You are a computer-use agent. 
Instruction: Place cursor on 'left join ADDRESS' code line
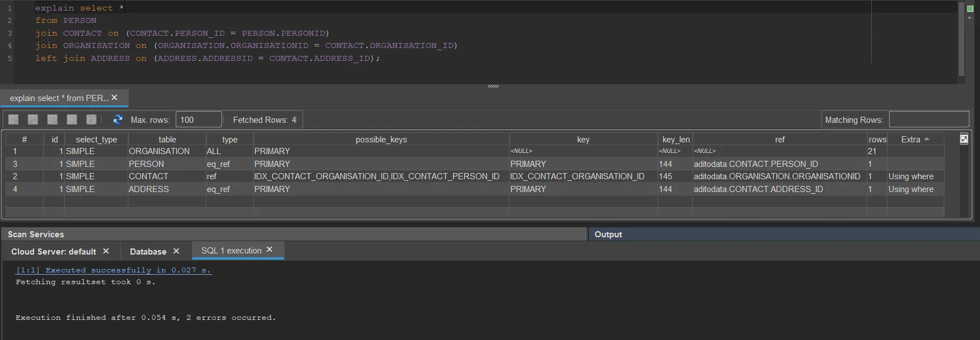coord(207,59)
